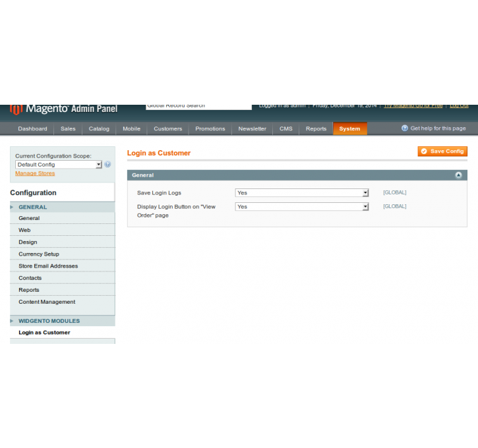This screenshot has width=478, height=448.
Task: Collapse the WIDGENTO MODULES sidebar group
Action: [63, 321]
